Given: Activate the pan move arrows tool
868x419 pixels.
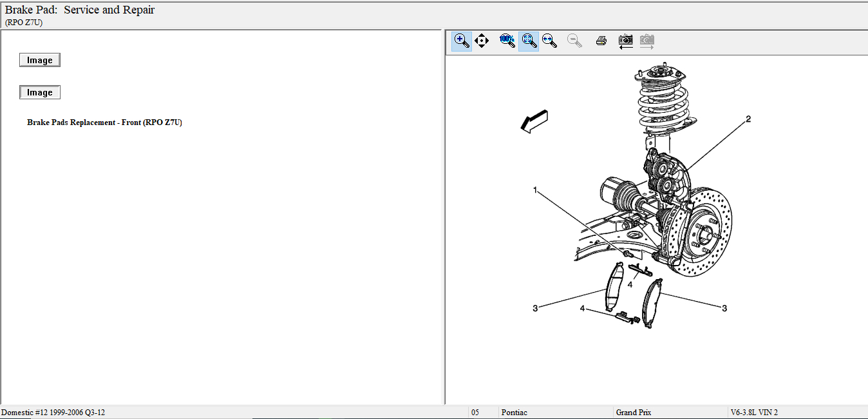Looking at the screenshot, I should pos(482,41).
